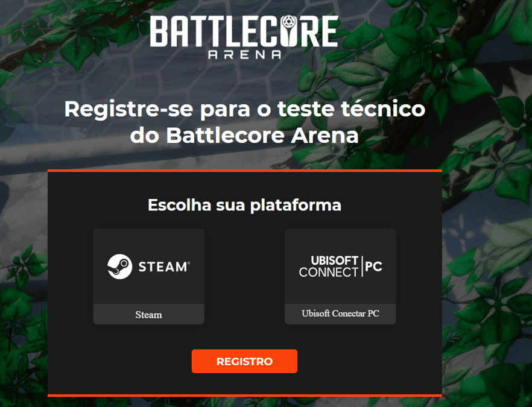Image resolution: width=532 pixels, height=407 pixels.
Task: Click the Battlecore Arena logo at top
Action: 244,37
